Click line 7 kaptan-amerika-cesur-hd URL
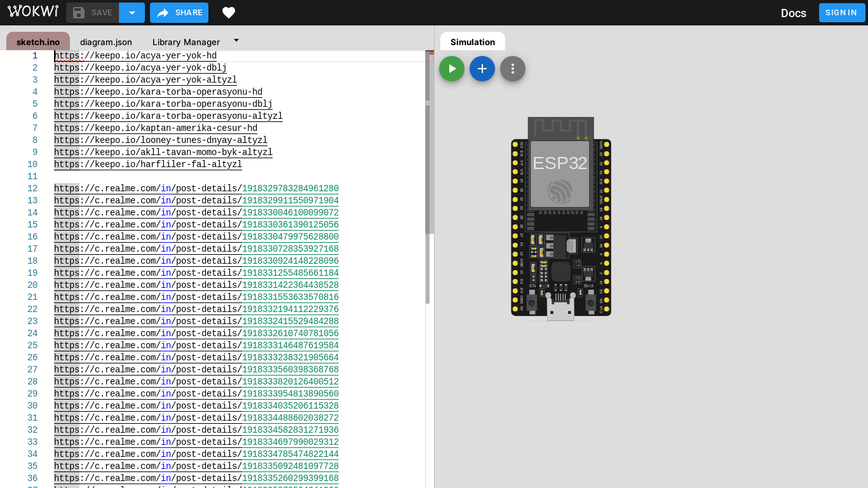The height and width of the screenshot is (488, 868). pos(156,128)
